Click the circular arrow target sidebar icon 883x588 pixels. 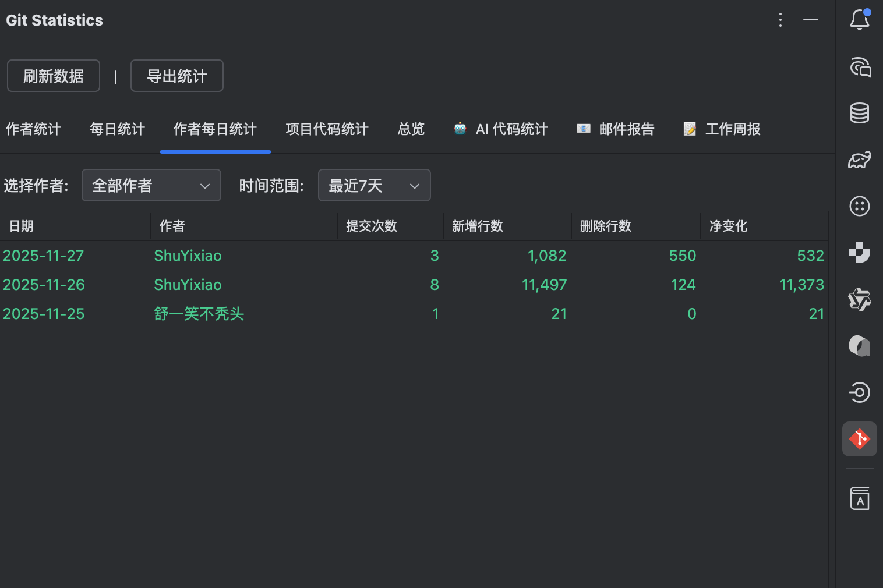[860, 392]
